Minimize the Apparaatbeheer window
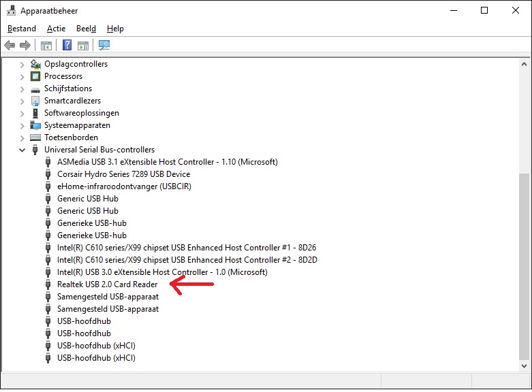The width and height of the screenshot is (532, 392). (x=454, y=10)
